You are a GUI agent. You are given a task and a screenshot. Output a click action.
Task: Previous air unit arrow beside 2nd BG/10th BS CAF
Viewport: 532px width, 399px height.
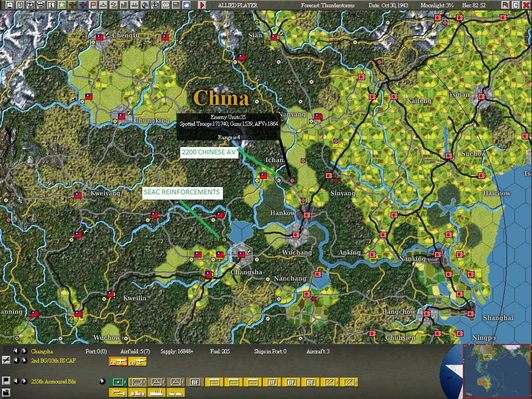[16, 361]
